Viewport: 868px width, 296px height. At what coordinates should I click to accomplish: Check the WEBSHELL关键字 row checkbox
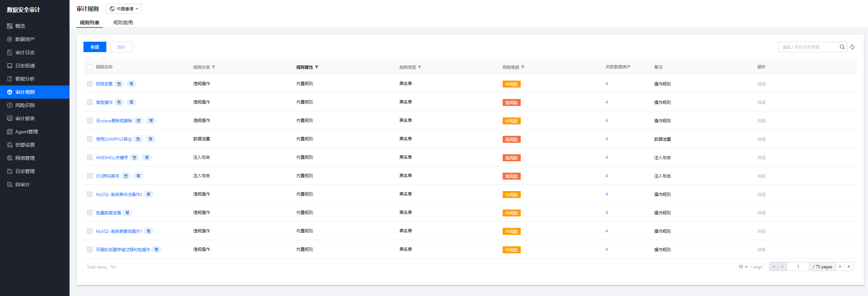coord(90,157)
